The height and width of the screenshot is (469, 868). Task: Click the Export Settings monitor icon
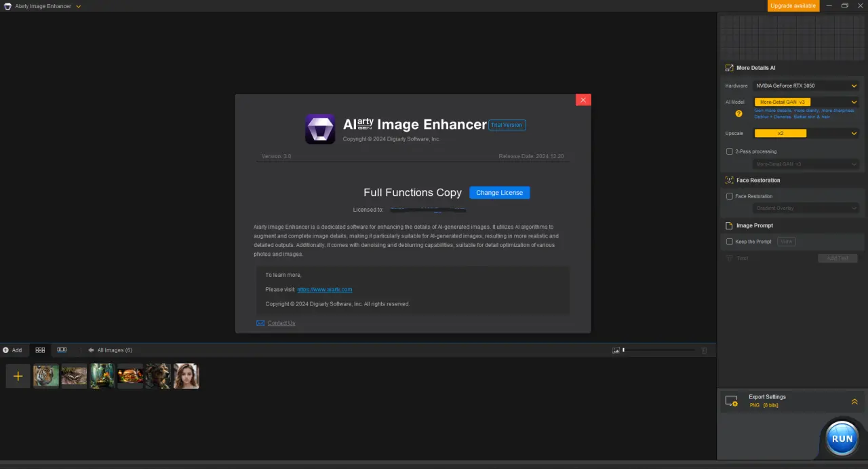pyautogui.click(x=732, y=401)
